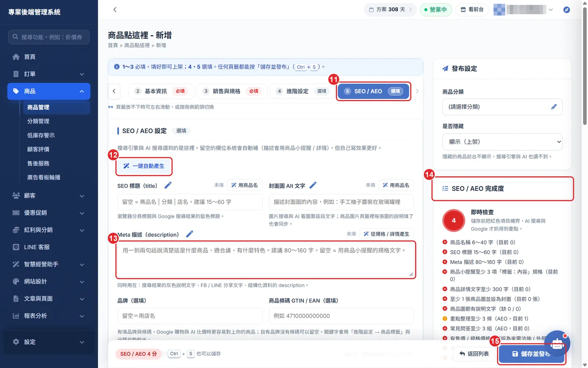Click the 發布設定 paper plane icon

coord(445,69)
